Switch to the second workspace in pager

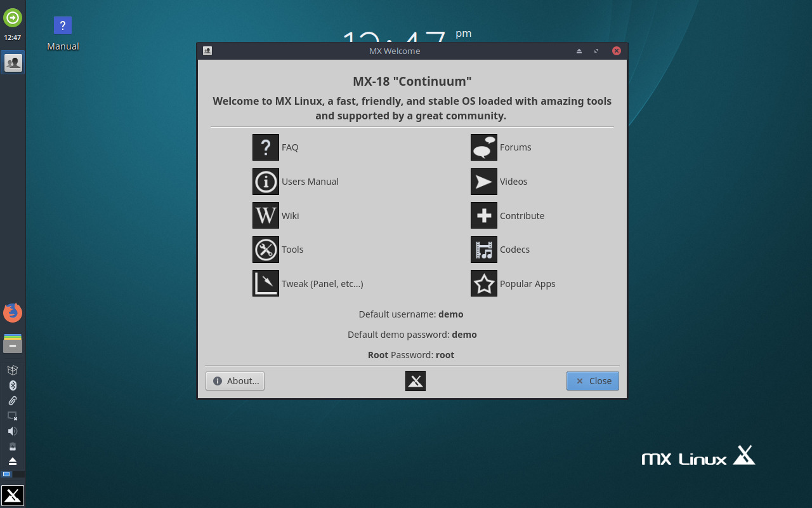[x=19, y=474]
